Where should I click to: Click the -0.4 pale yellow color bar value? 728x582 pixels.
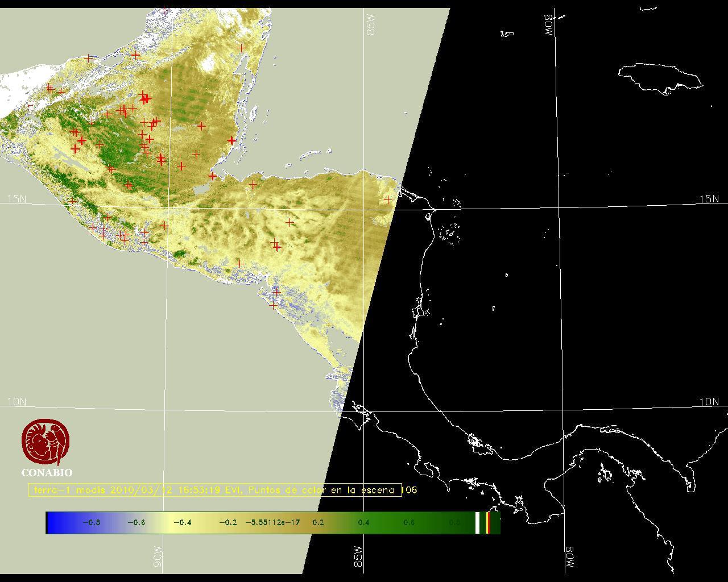pyautogui.click(x=182, y=522)
